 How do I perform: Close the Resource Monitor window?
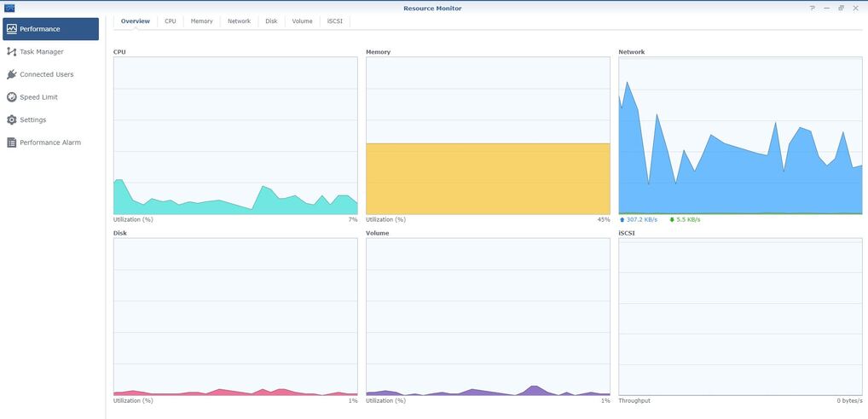(x=855, y=9)
